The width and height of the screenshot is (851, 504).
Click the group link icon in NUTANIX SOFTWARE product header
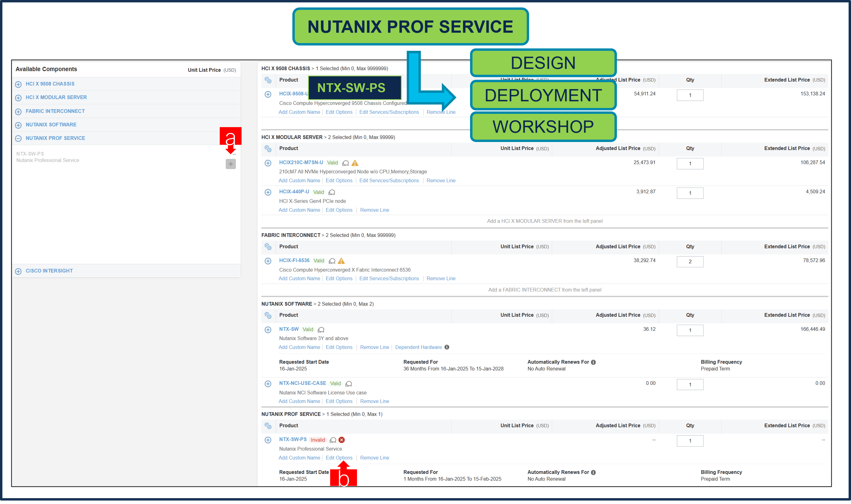click(268, 315)
